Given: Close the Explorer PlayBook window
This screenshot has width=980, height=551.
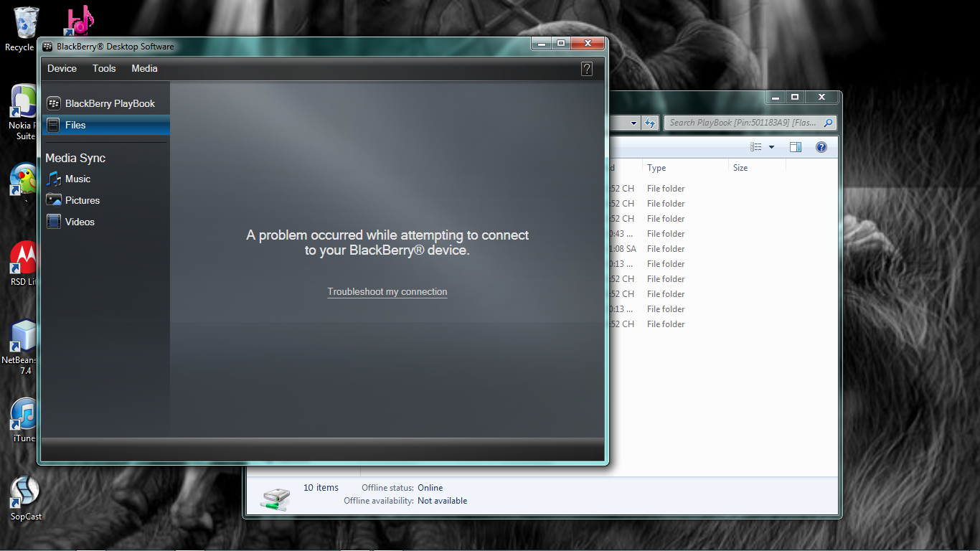Looking at the screenshot, I should [821, 97].
